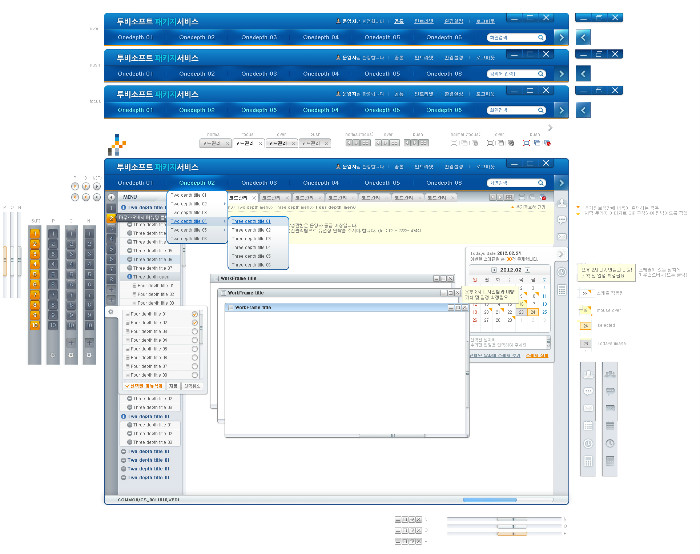The height and width of the screenshot is (554, 700).
Task: Select the last radio option in the favorites popup
Action: [x=194, y=374]
